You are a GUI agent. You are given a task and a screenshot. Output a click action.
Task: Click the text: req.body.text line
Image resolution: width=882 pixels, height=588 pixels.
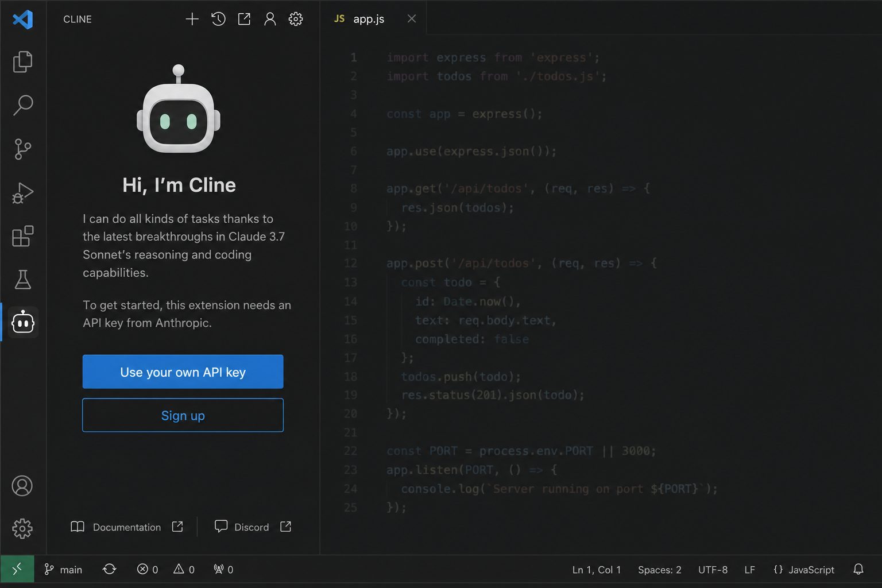coord(486,320)
